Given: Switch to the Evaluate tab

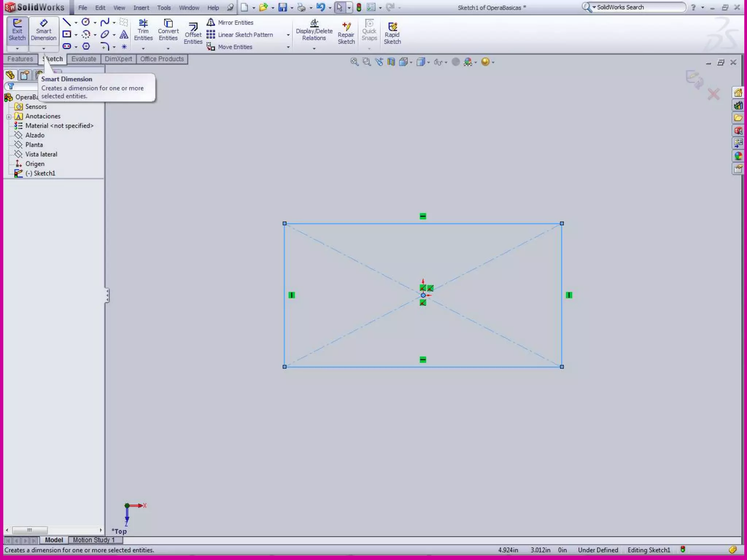Looking at the screenshot, I should (x=84, y=59).
